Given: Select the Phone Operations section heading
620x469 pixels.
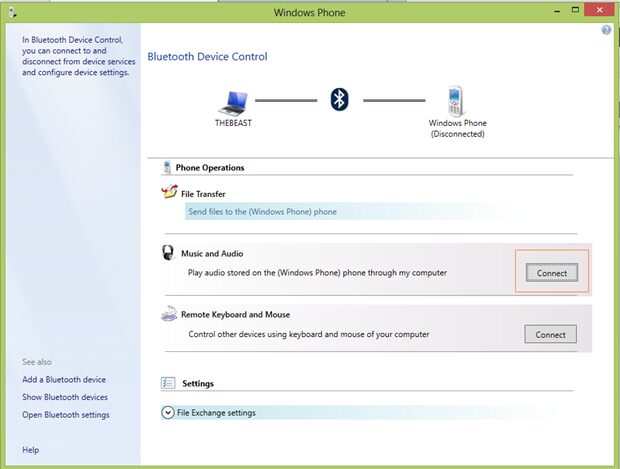Looking at the screenshot, I should [210, 168].
